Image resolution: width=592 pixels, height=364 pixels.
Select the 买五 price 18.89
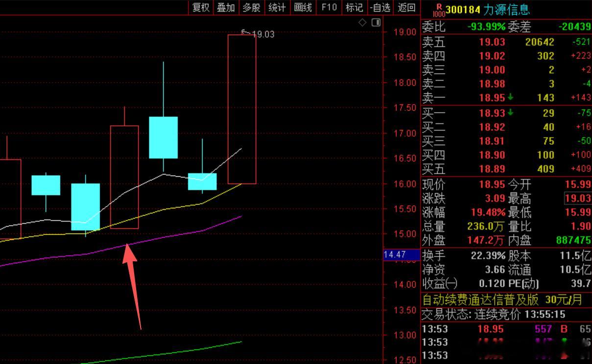pyautogui.click(x=492, y=169)
